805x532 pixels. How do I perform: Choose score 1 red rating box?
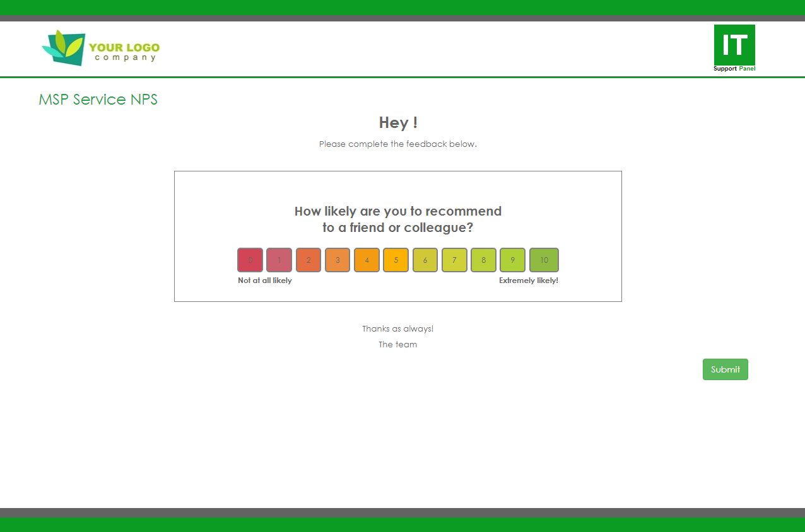[279, 260]
